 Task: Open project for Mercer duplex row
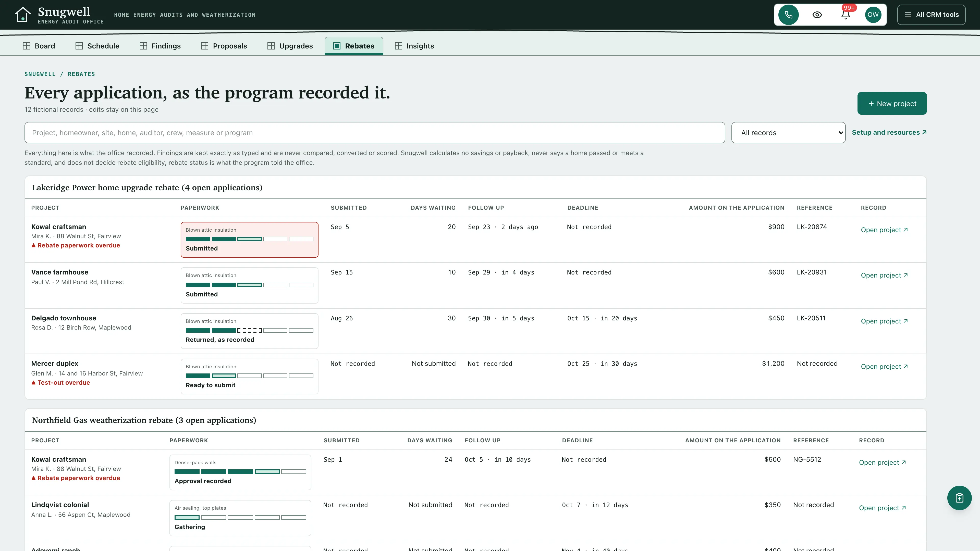click(x=884, y=367)
